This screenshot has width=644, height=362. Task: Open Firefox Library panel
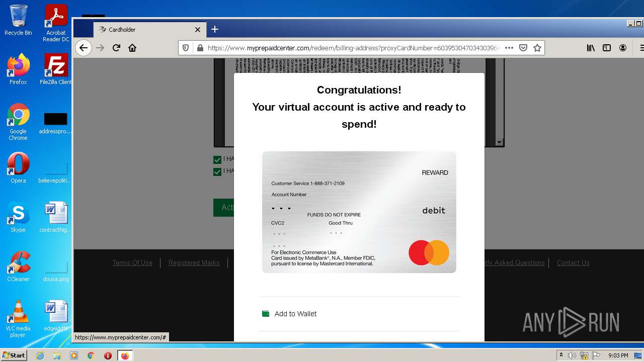tap(591, 48)
